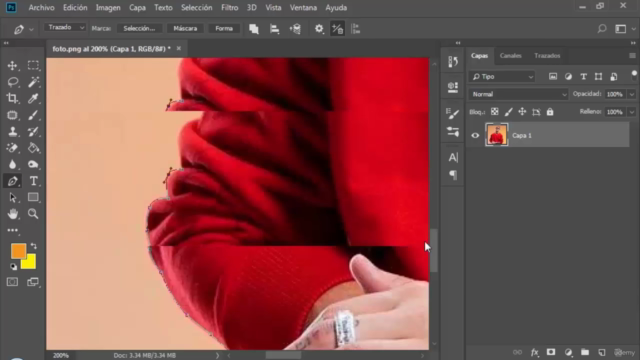Select the Rectangle shape tool

pos(33,198)
